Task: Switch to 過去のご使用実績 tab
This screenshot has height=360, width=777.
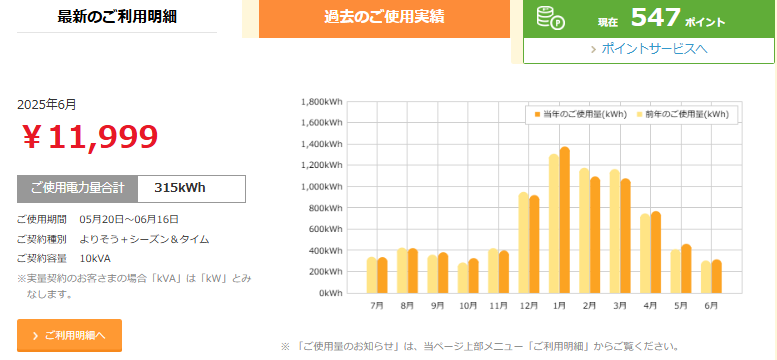Action: 384,18
